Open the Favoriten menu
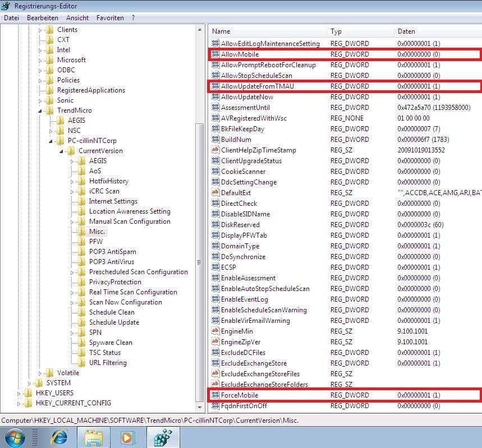 (110, 18)
